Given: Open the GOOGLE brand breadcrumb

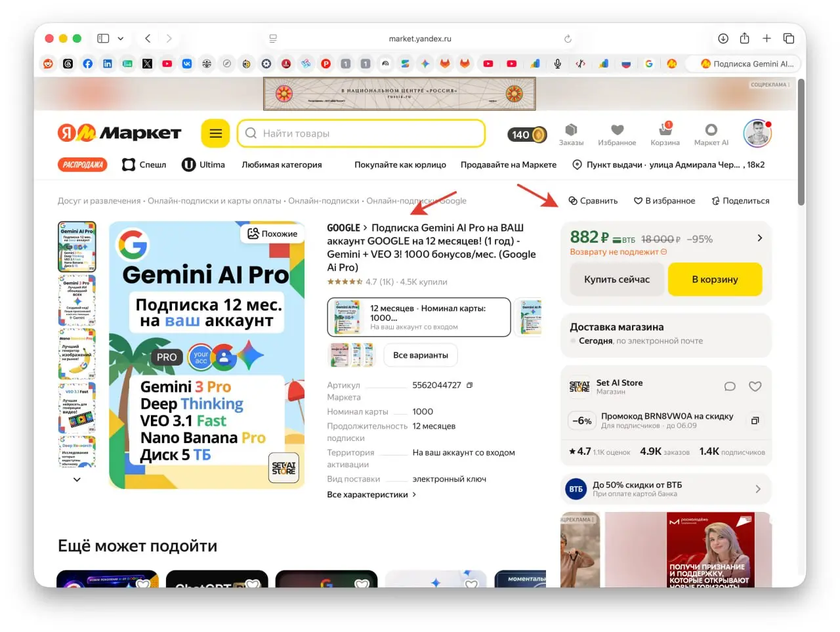Looking at the screenshot, I should (344, 228).
